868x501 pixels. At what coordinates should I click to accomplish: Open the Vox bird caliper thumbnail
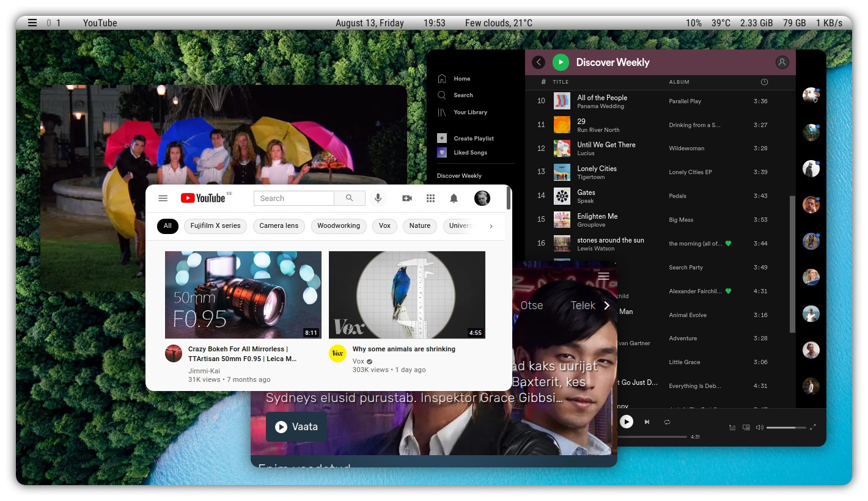(407, 295)
